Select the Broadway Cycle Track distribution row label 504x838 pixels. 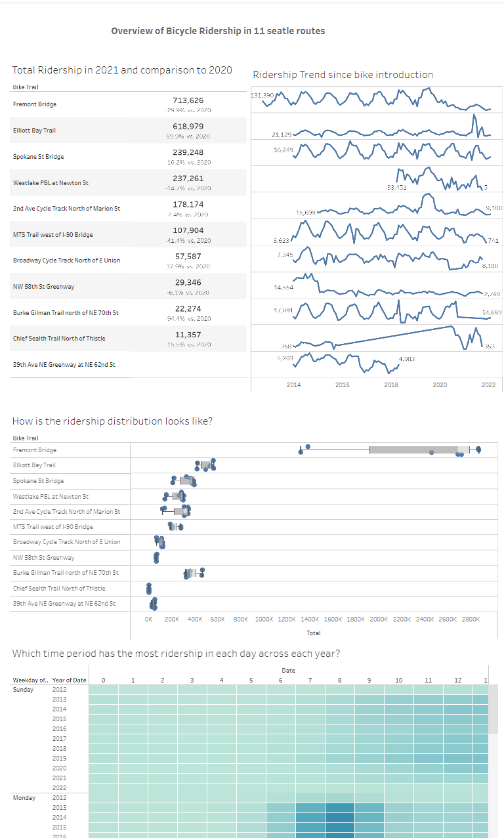67,542
